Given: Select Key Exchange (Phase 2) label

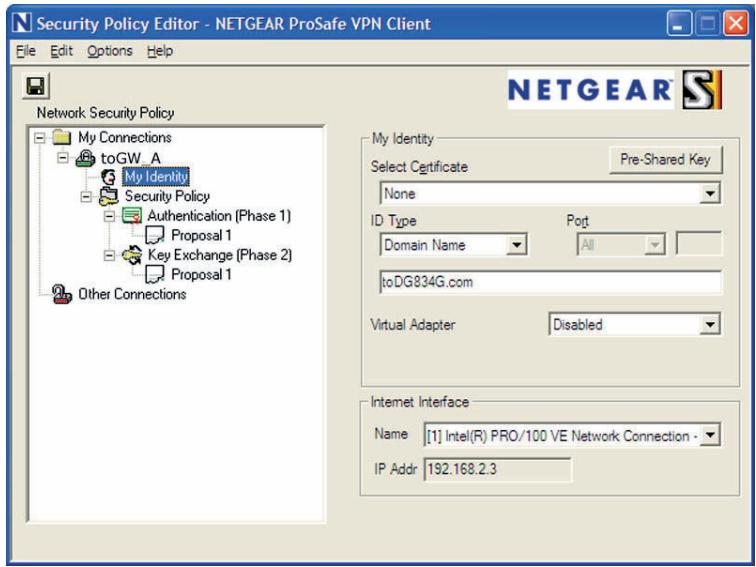Looking at the screenshot, I should point(220,255).
